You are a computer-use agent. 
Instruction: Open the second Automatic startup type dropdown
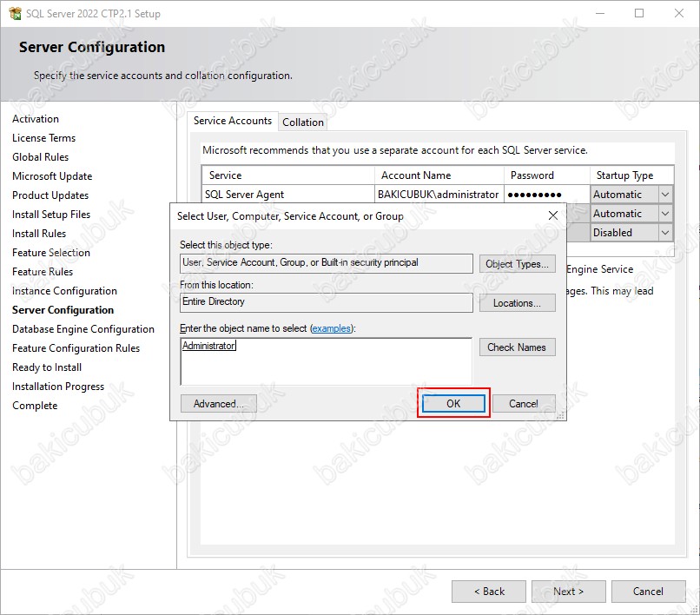(664, 214)
